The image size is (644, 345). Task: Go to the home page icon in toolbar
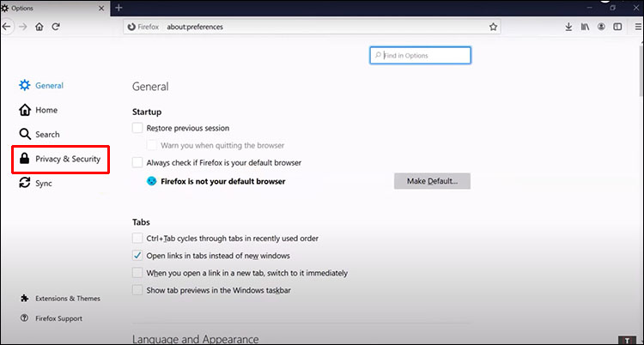coord(39,27)
